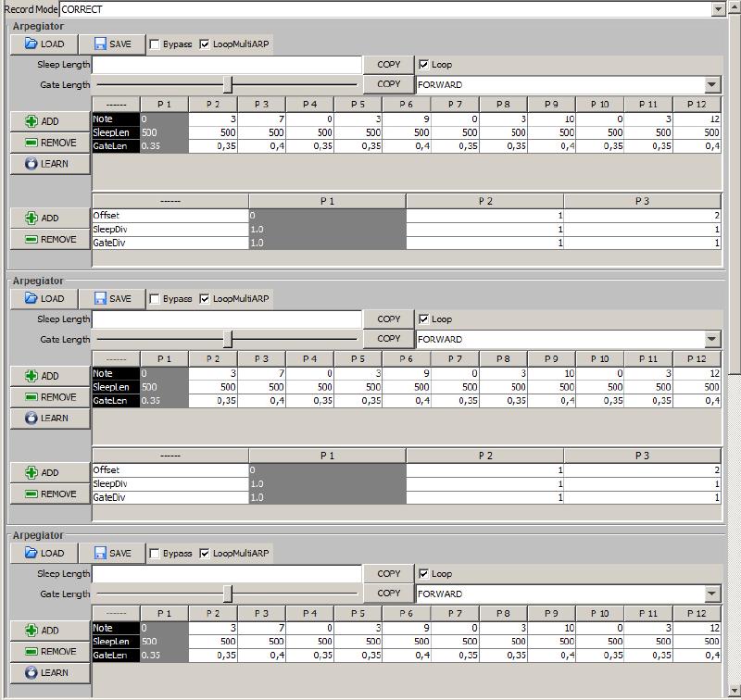Click ADD beside the top panel's Note table
The width and height of the screenshot is (741, 700).
tap(50, 121)
